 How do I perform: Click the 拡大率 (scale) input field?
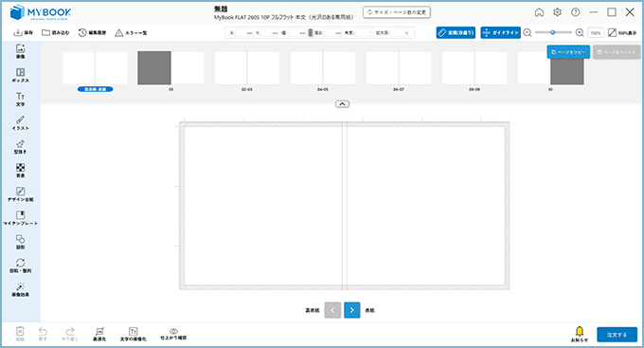pyautogui.click(x=400, y=32)
